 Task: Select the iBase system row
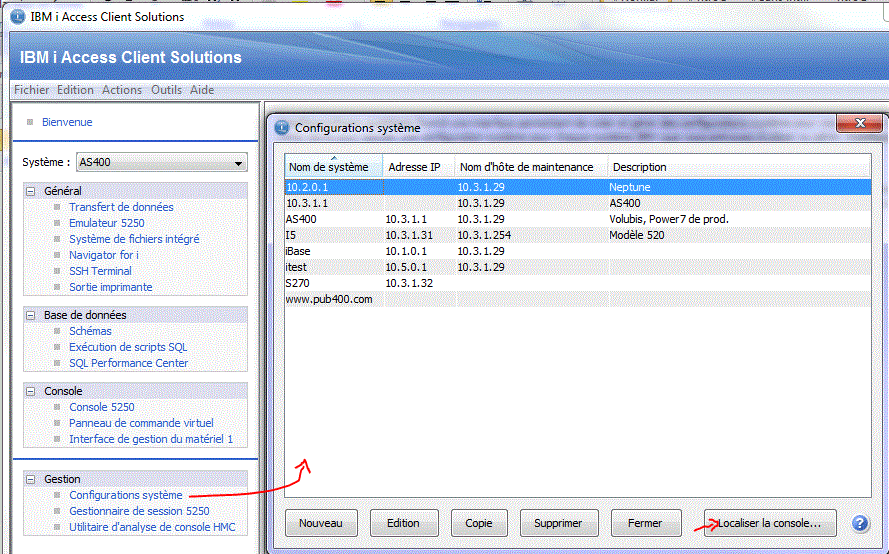(578, 251)
